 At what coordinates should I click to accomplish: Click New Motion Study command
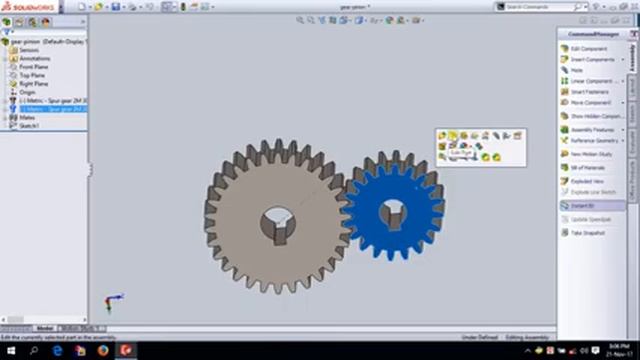click(x=587, y=154)
